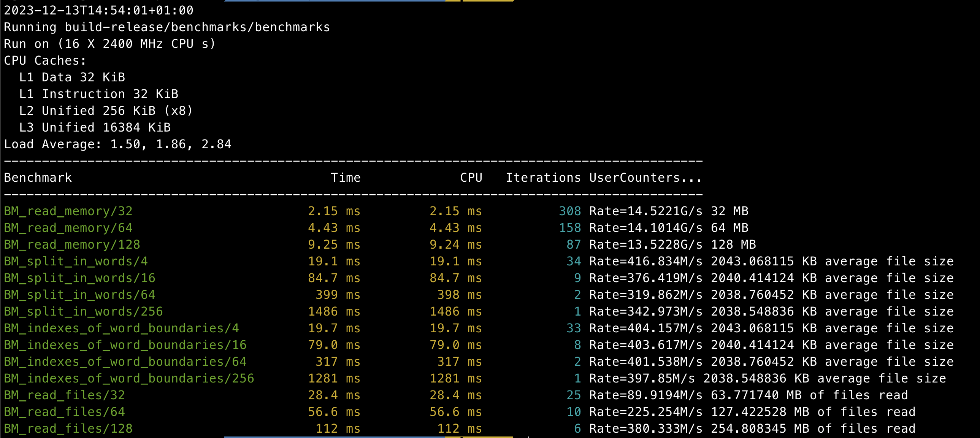Click 'Rate=14.5221G/s' counter text

point(646,211)
